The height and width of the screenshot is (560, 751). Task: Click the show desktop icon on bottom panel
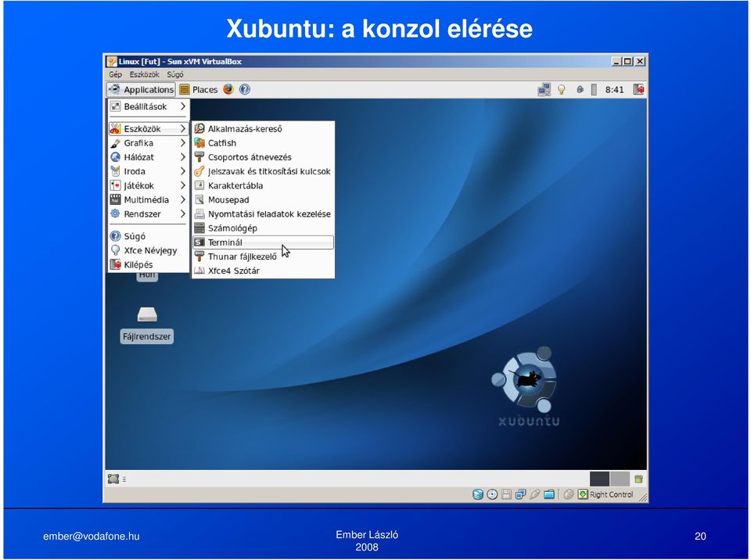point(113,478)
